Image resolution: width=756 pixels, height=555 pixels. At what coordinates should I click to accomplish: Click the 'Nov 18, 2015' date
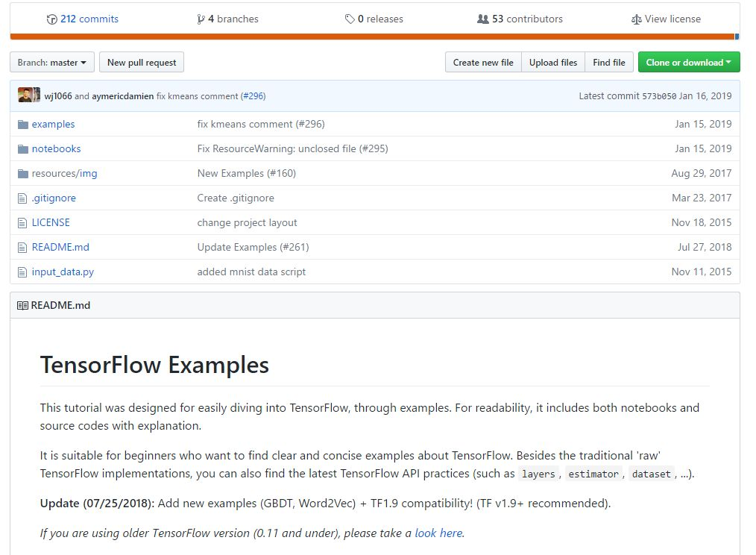(702, 222)
